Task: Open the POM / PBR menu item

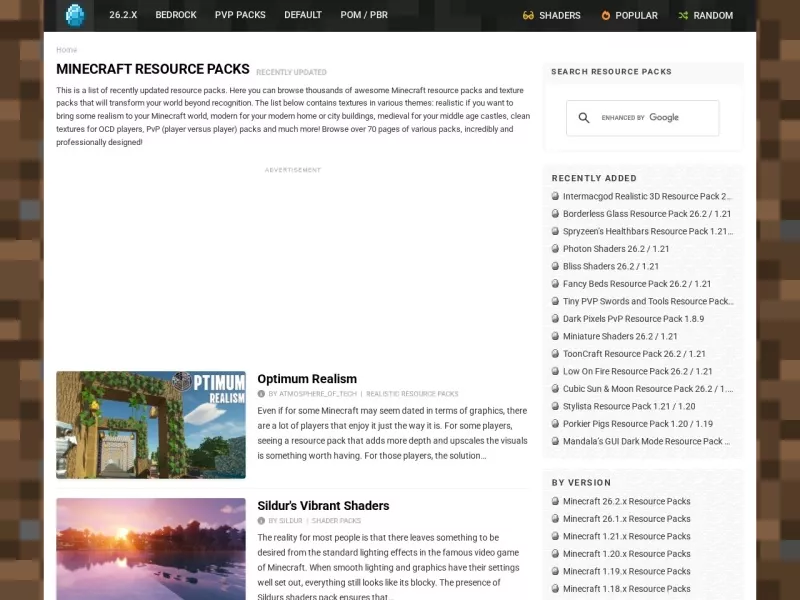Action: [x=364, y=15]
